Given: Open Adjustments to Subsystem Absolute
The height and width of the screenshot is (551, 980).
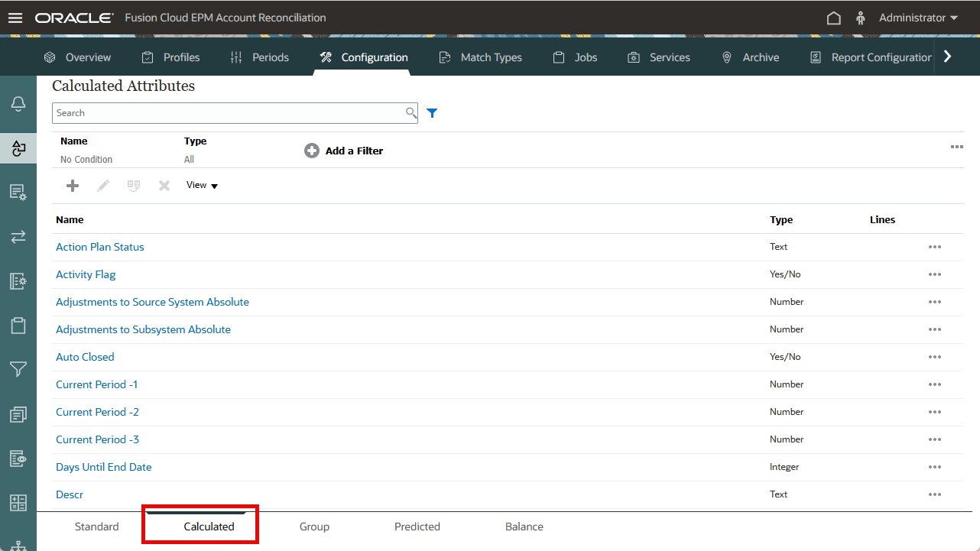Looking at the screenshot, I should tap(143, 329).
